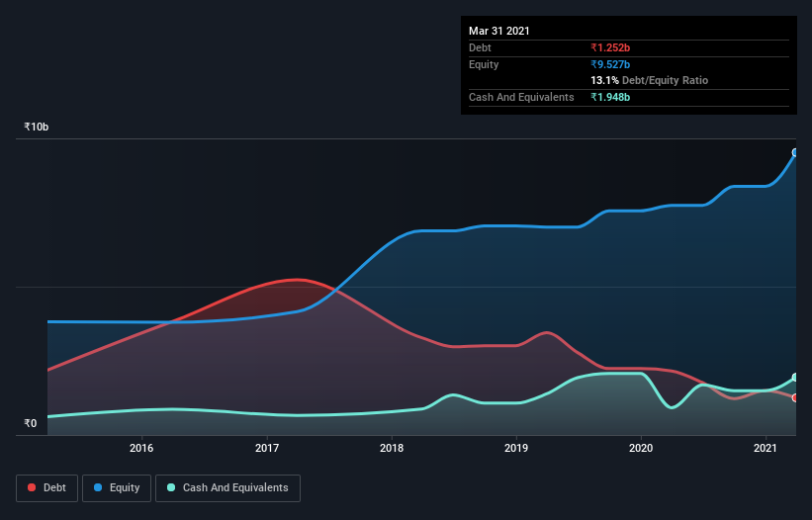Click the Equity row label in tooltip
Image resolution: width=812 pixels, height=520 pixels.
coord(484,64)
